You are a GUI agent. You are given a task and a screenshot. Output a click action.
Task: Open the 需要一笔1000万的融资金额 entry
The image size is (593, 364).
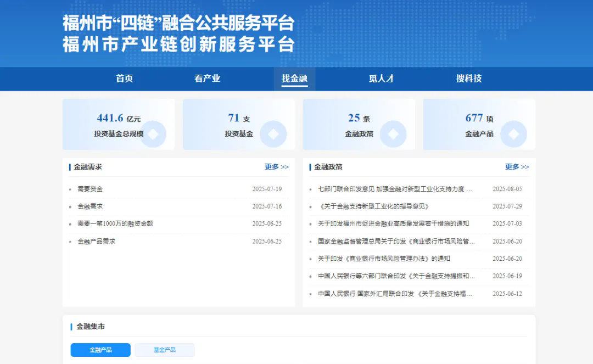(x=115, y=223)
